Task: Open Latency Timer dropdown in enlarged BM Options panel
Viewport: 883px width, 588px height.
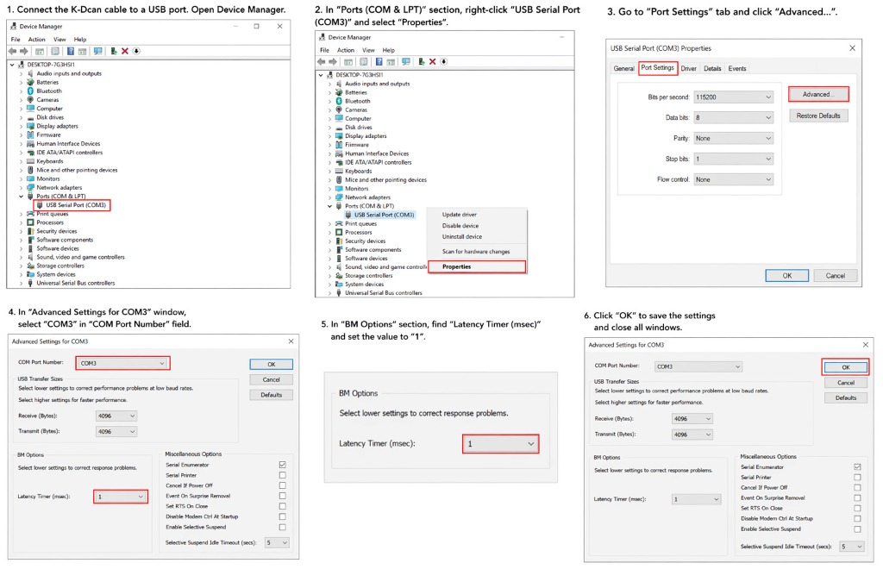Action: pos(501,444)
